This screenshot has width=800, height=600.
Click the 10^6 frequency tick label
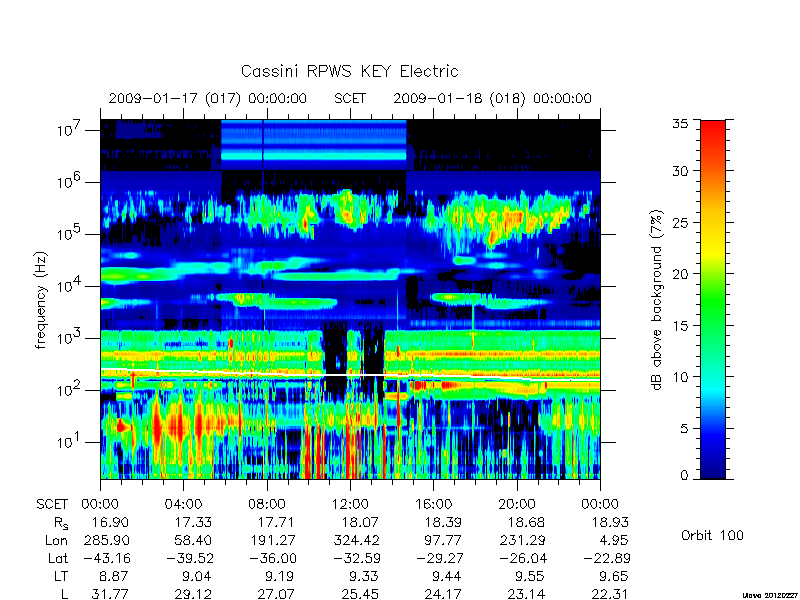69,181
